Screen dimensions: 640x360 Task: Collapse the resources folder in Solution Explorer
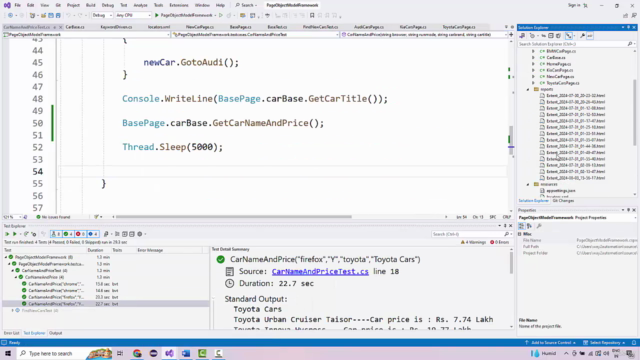(x=528, y=184)
